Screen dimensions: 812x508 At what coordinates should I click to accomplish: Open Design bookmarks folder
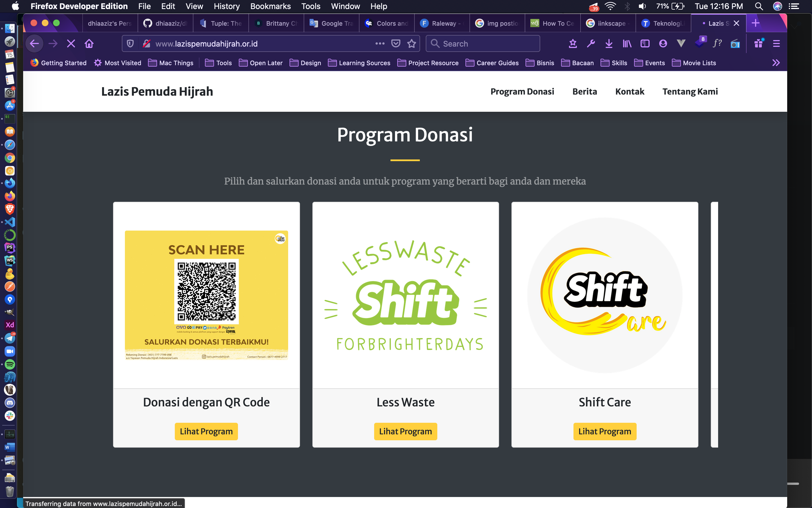(305, 63)
